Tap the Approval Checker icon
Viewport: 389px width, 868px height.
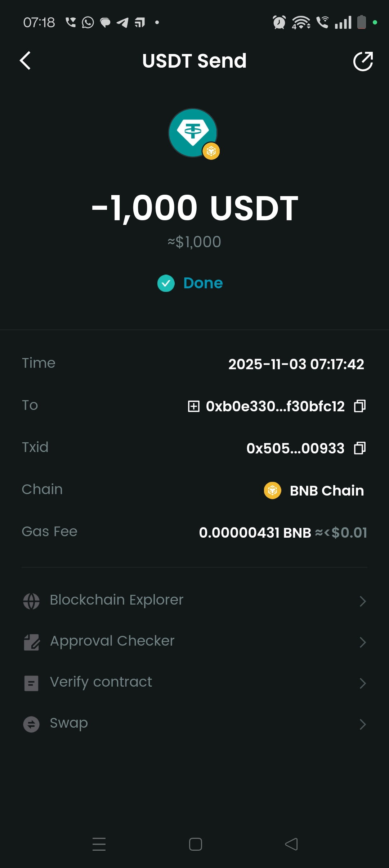pos(31,642)
